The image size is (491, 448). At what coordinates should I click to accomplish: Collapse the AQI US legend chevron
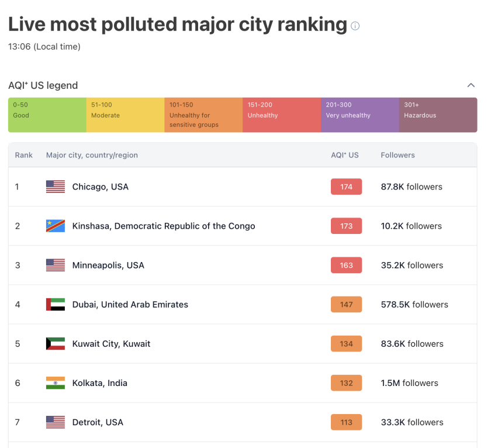coord(471,85)
